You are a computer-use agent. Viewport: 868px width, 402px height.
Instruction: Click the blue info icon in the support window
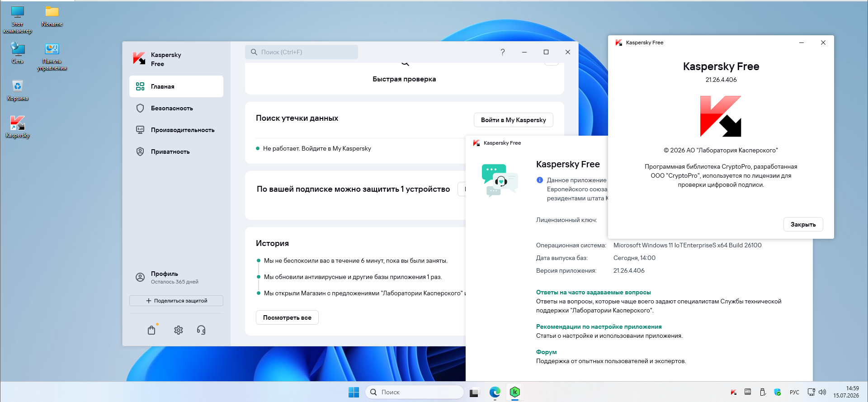point(539,180)
